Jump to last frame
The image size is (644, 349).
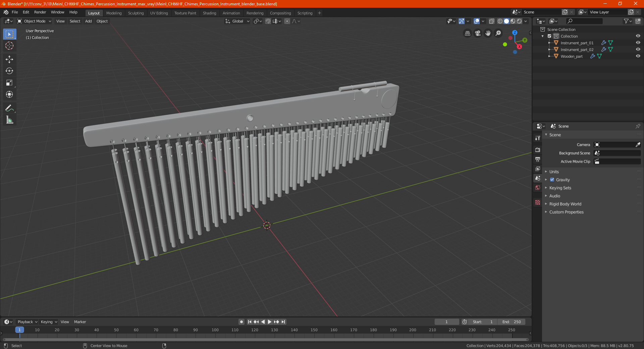283,322
